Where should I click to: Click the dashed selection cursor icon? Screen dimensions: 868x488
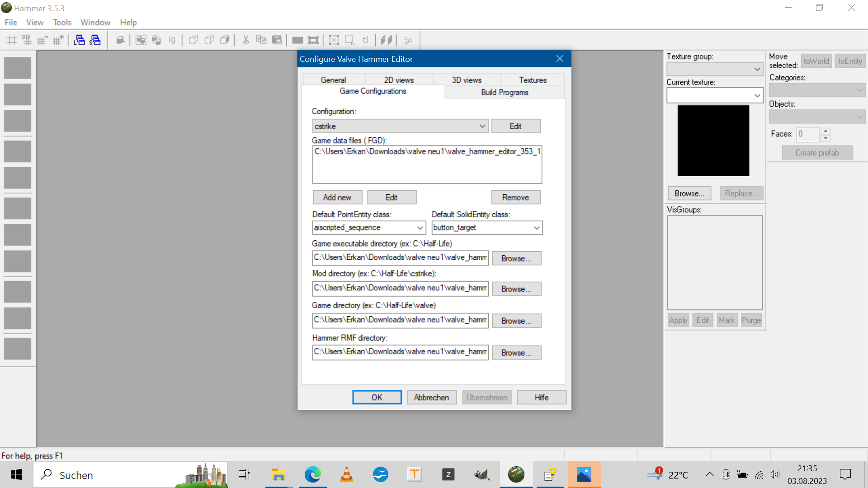(349, 40)
